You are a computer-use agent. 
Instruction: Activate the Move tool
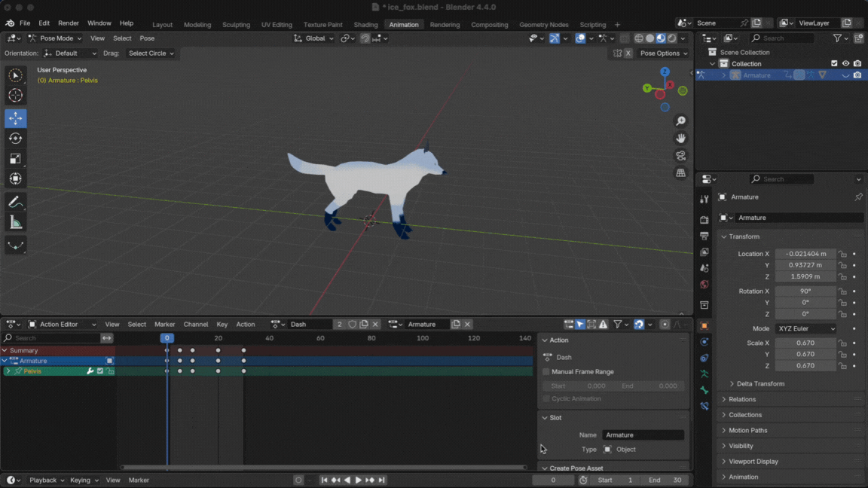point(16,117)
